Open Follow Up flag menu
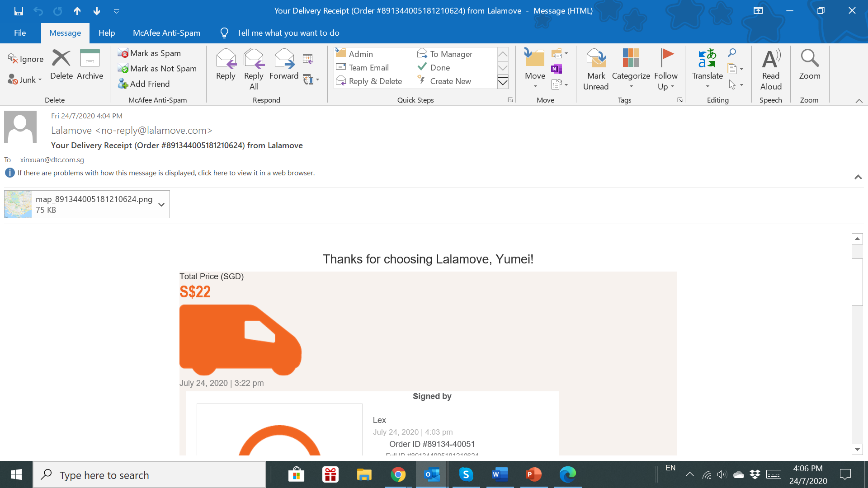 665,69
